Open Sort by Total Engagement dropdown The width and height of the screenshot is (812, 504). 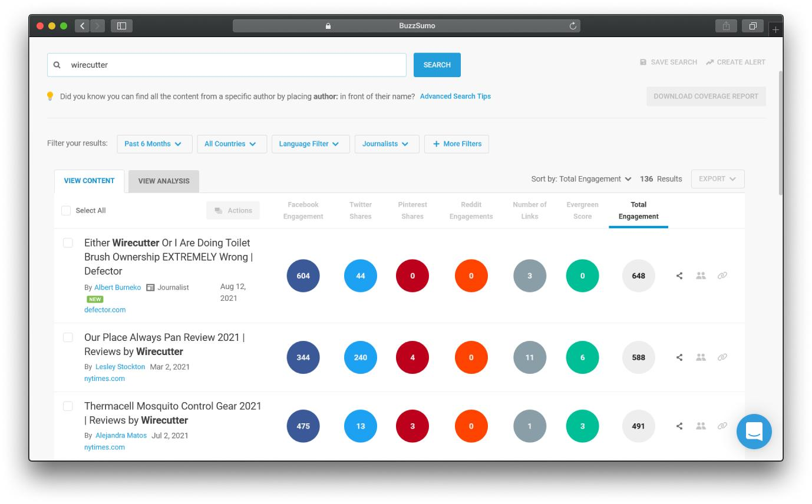point(581,179)
